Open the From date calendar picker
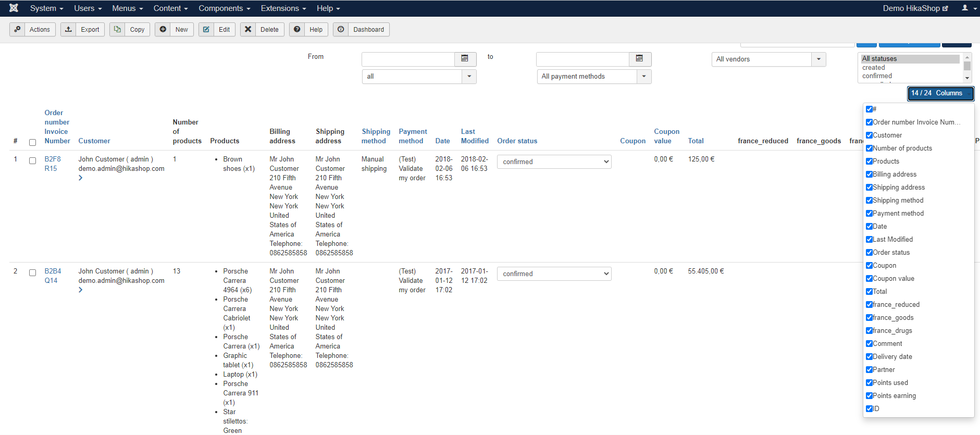980x435 pixels. (465, 59)
